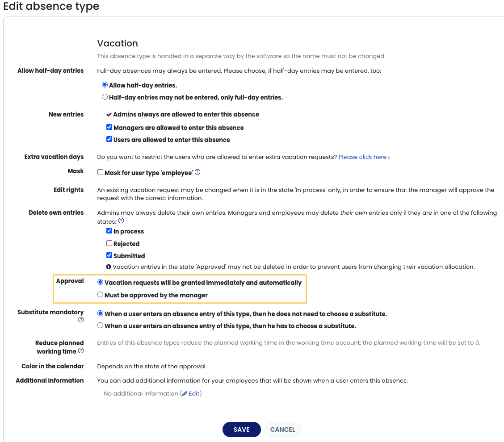The height and width of the screenshot is (442, 504).
Task: Uncheck 'Users are allowed to enter this absence'
Action: [x=109, y=139]
